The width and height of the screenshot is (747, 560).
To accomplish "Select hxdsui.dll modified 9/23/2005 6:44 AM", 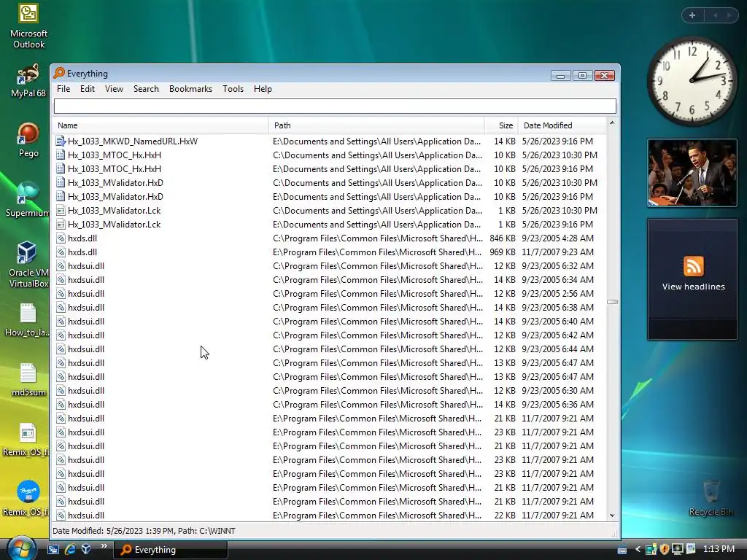I will click(86, 349).
